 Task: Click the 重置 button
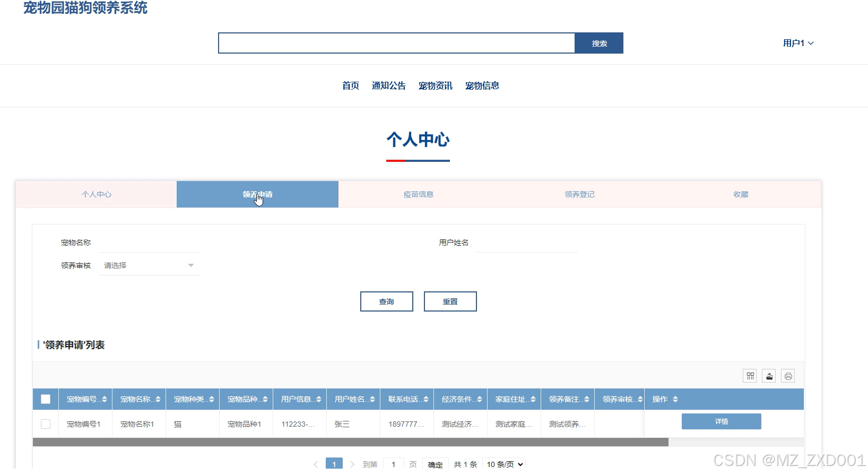click(450, 301)
